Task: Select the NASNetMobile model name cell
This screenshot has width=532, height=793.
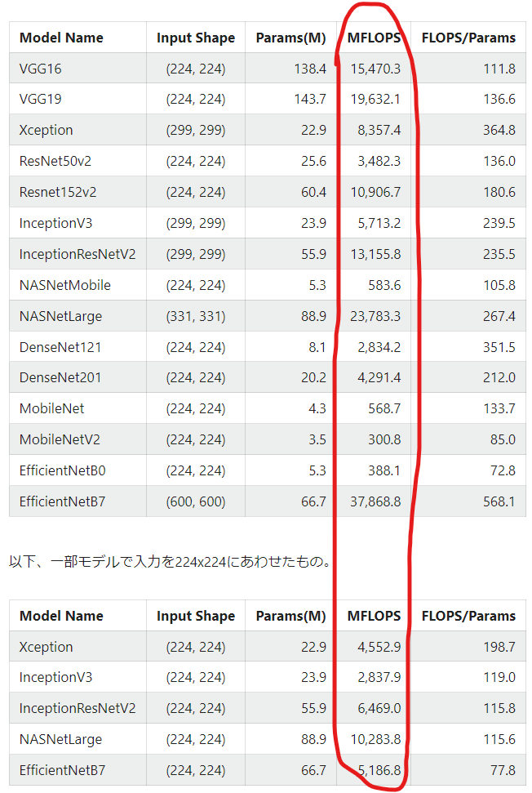Action: pos(65,286)
